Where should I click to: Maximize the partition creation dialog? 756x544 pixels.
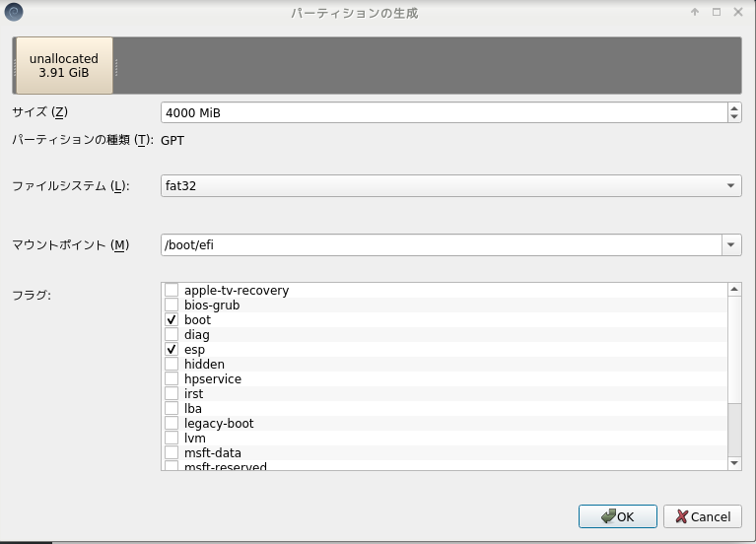pos(717,13)
